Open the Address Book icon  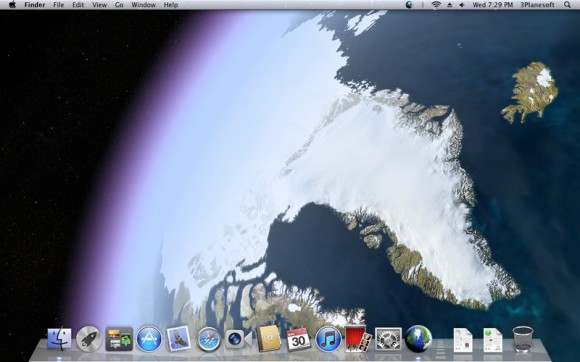[268, 339]
